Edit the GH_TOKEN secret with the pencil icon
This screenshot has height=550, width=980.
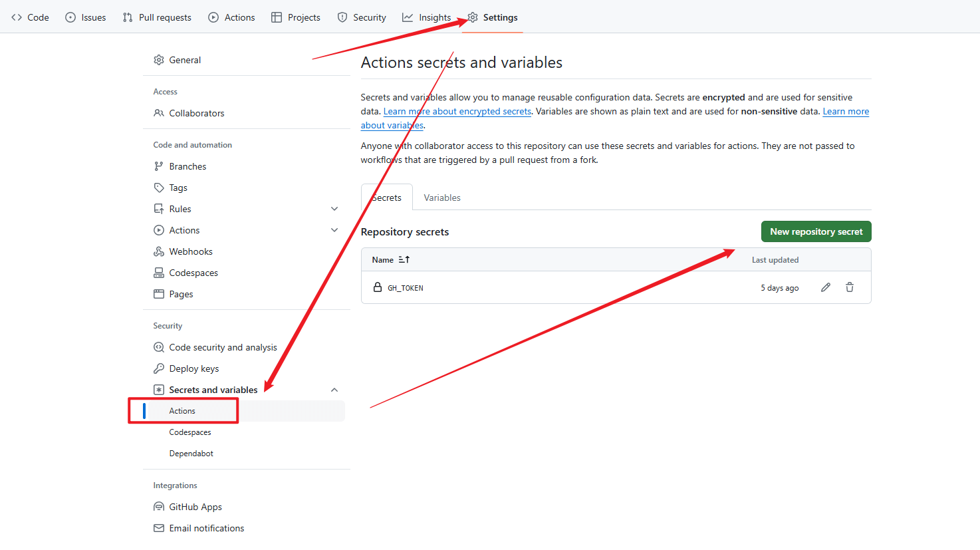(x=826, y=287)
